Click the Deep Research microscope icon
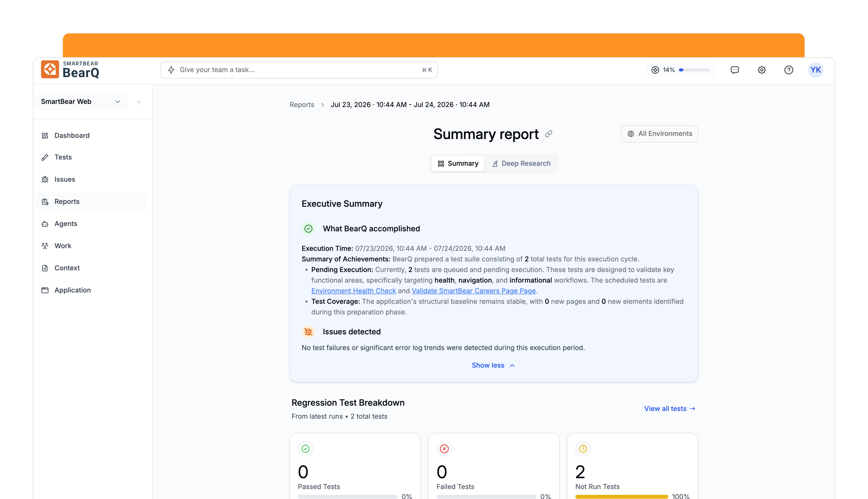 click(495, 164)
